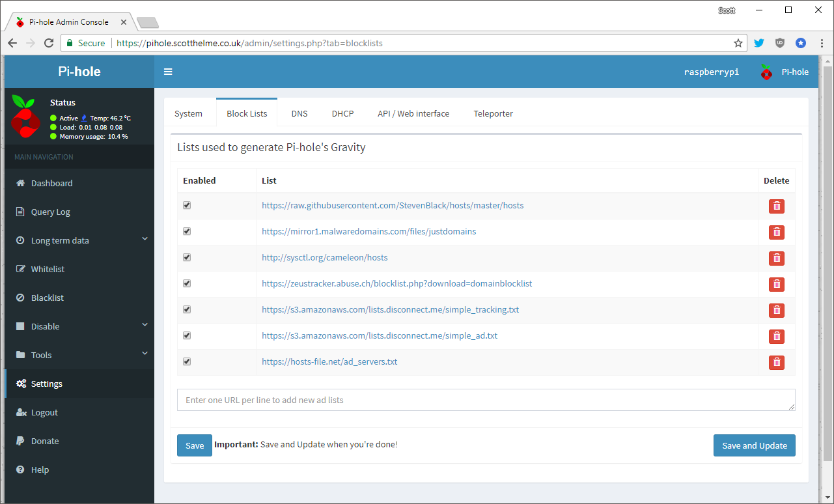The width and height of the screenshot is (834, 504).
Task: Click the Pi-hole raspberry logo in header
Action: 766,72
